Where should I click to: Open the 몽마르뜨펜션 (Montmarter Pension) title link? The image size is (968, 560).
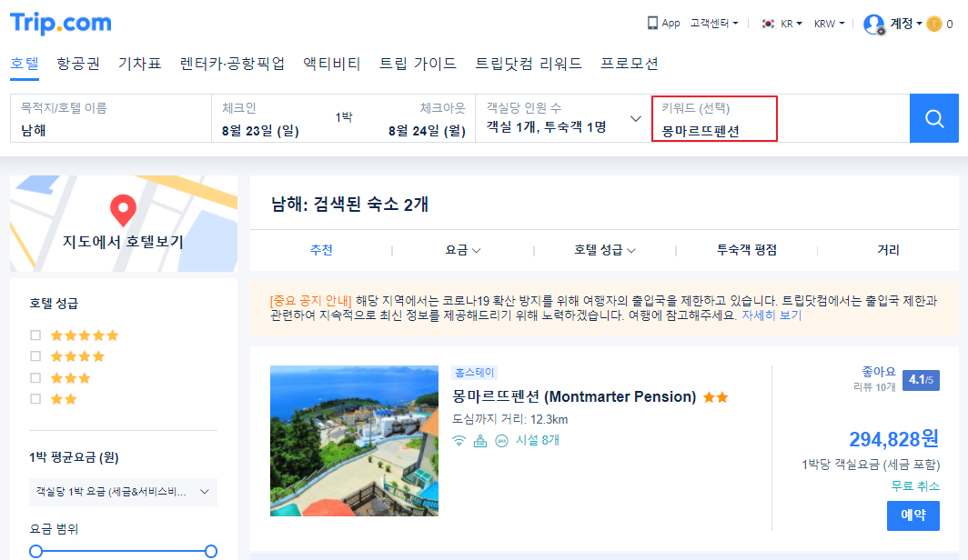tap(574, 396)
